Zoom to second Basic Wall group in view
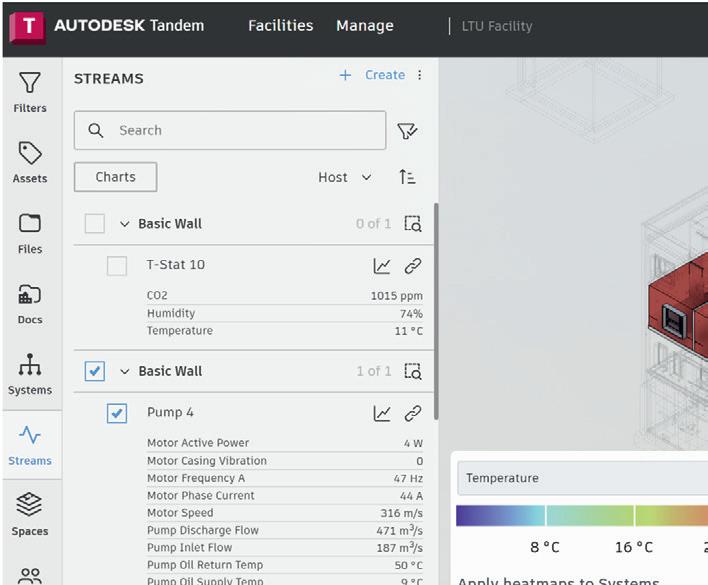Image resolution: width=708 pixels, height=585 pixels. click(x=413, y=371)
